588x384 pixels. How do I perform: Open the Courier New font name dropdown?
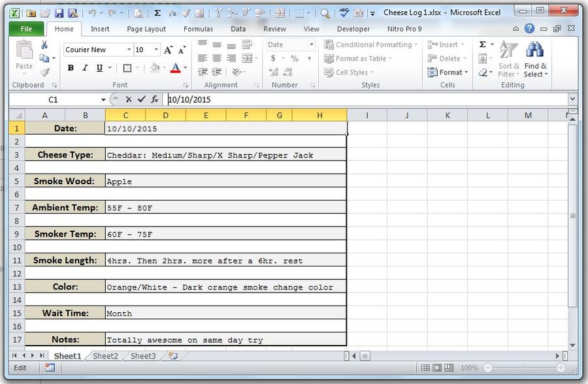point(129,50)
